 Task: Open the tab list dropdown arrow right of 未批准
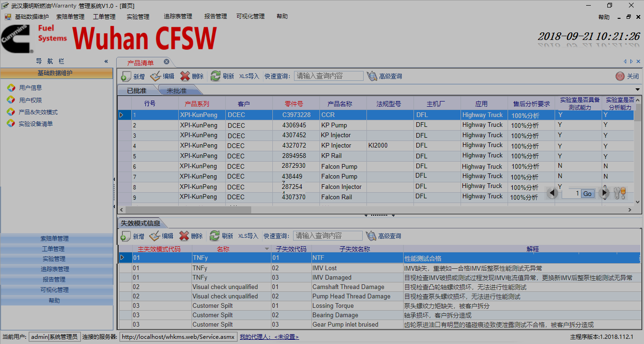coord(638,90)
